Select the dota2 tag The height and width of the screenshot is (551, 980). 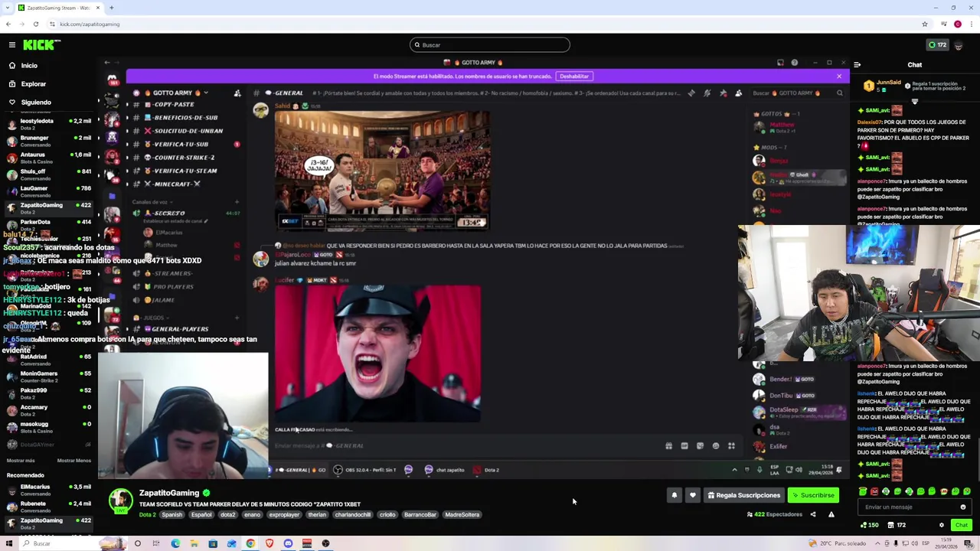tap(228, 515)
